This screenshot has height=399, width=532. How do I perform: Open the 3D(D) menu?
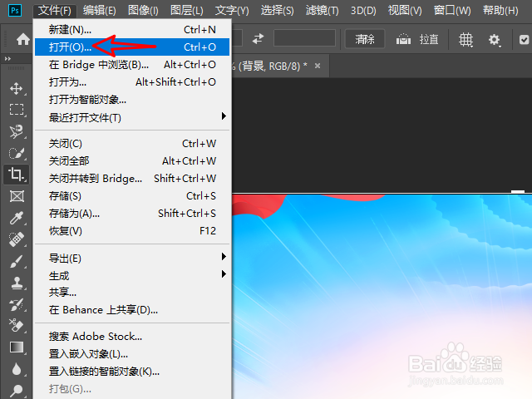363,11
